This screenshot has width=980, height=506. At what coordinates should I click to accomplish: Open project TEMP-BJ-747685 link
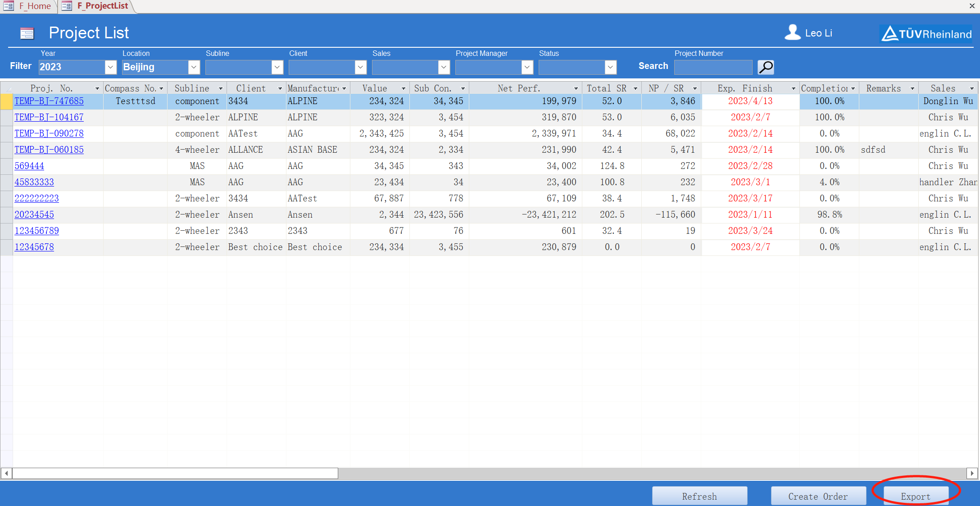(50, 100)
